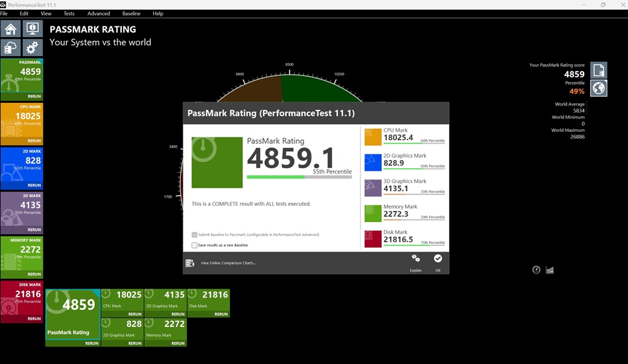The image size is (628, 364).
Task: Click the cloud baseline database icon
Action: pyautogui.click(x=11, y=48)
